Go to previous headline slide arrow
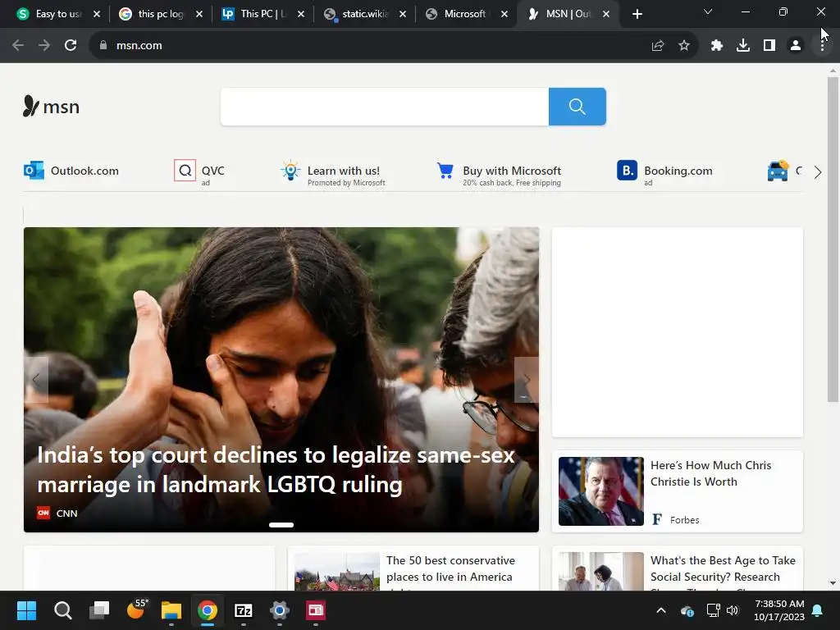 pyautogui.click(x=36, y=379)
